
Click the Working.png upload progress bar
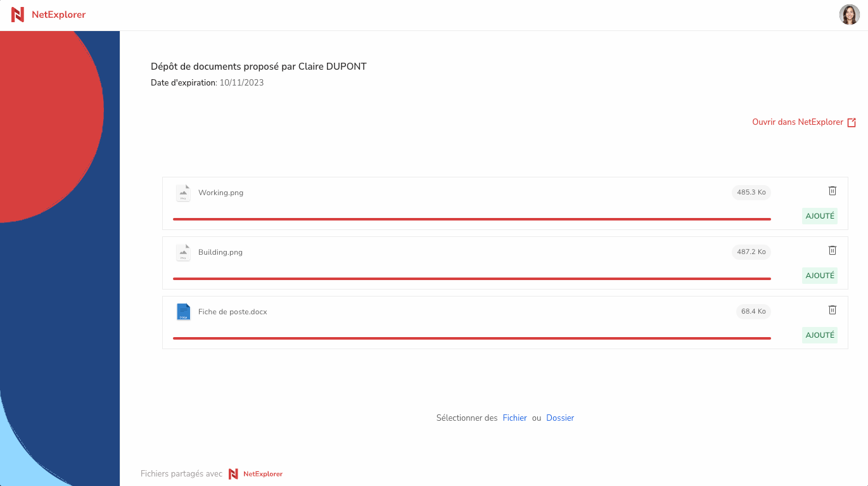point(472,219)
